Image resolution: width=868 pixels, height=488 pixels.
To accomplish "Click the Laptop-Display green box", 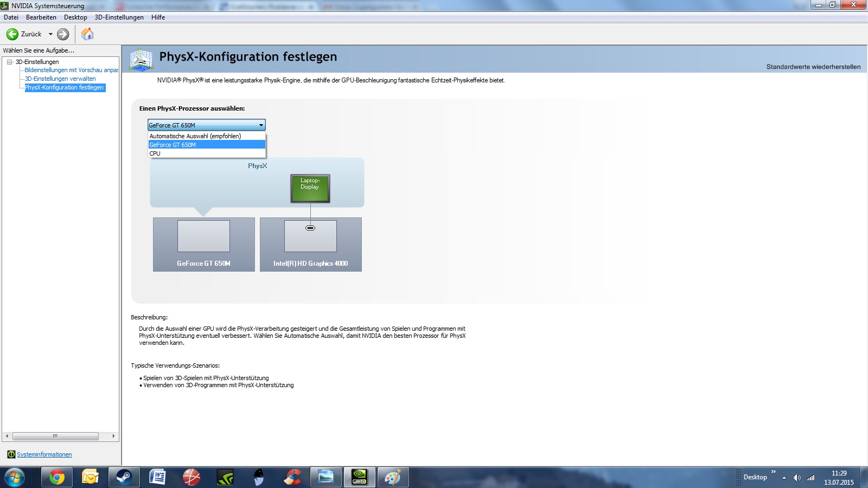I will [x=310, y=188].
